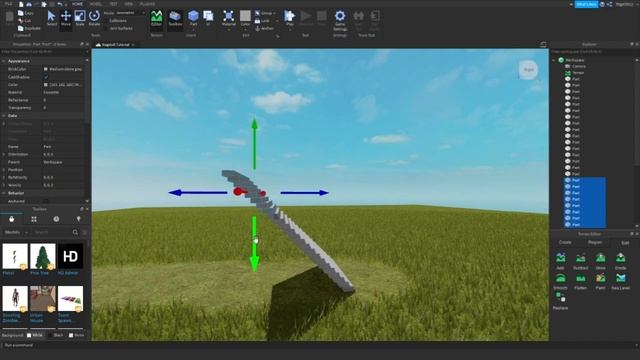
Task: Collapse the Workspace tree node
Action: pos(554,60)
